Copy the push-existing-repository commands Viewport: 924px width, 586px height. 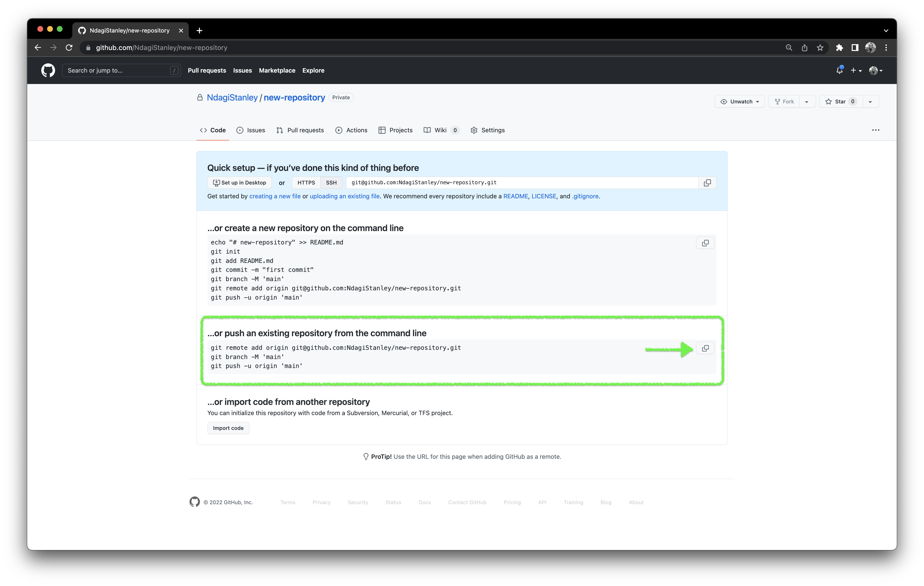[x=705, y=348]
